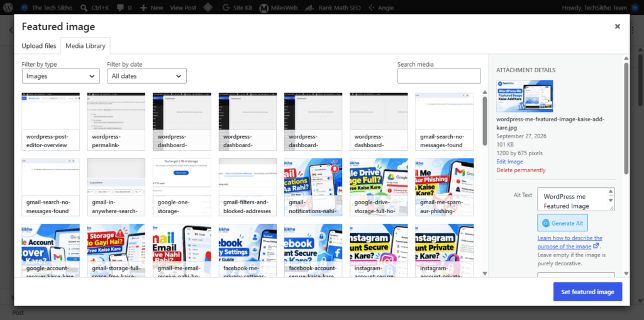Select the gmail-filters-and-blocked-addresses image

click(248, 187)
